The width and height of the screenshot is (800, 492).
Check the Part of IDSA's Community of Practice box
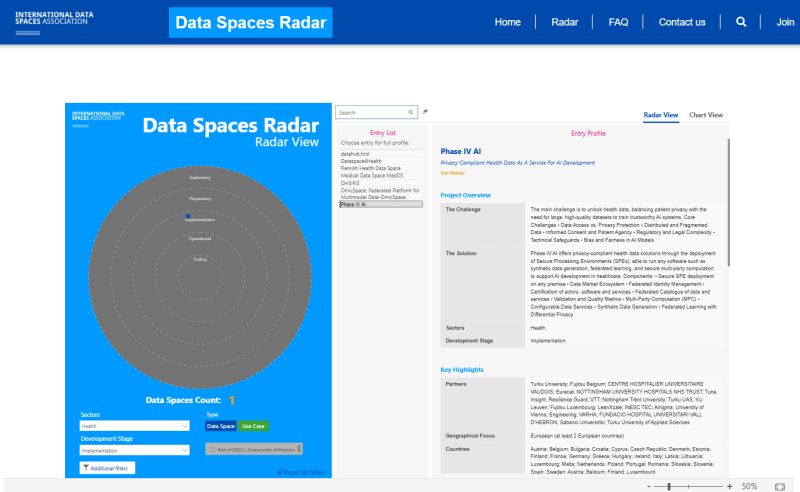coord(210,450)
